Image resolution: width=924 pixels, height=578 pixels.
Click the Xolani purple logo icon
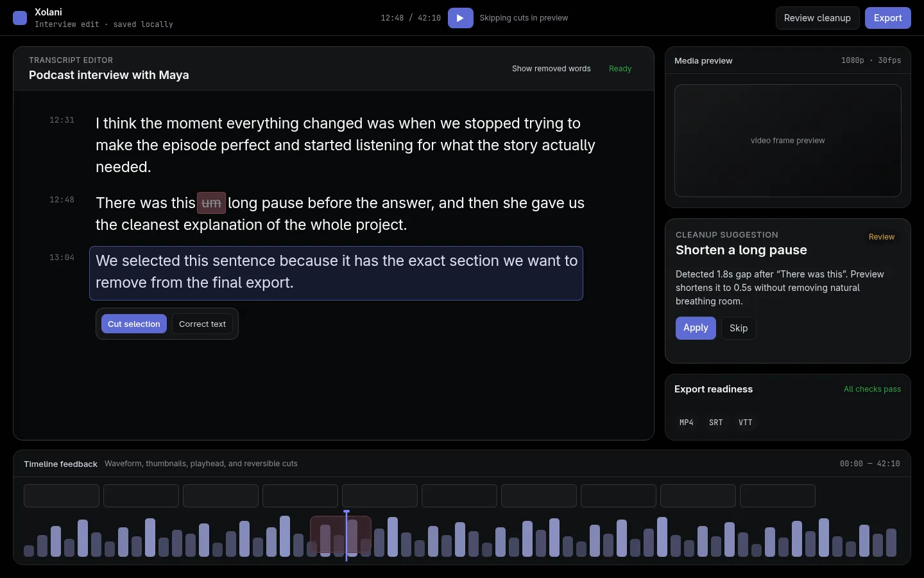click(x=20, y=18)
